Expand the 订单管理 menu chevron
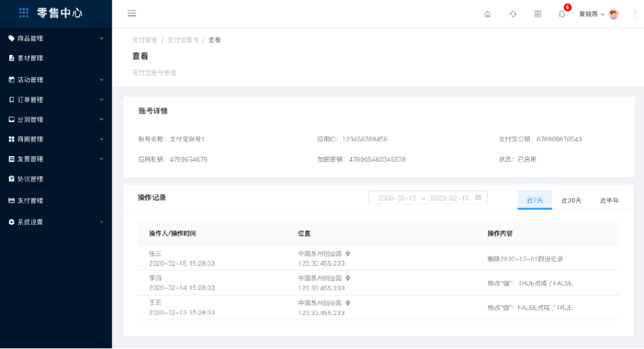The width and height of the screenshot is (644, 349). [x=101, y=99]
